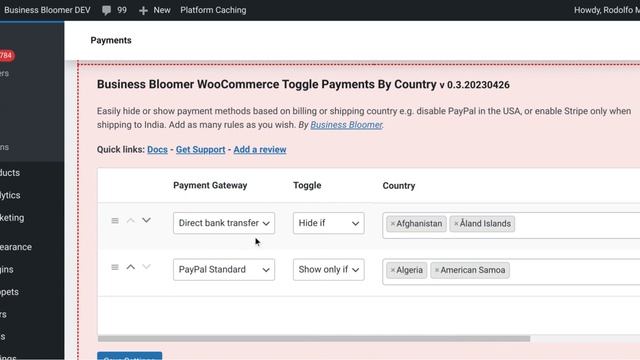Open Direct bank transfer gateway dropdown
The image size is (640, 360).
pos(224,223)
